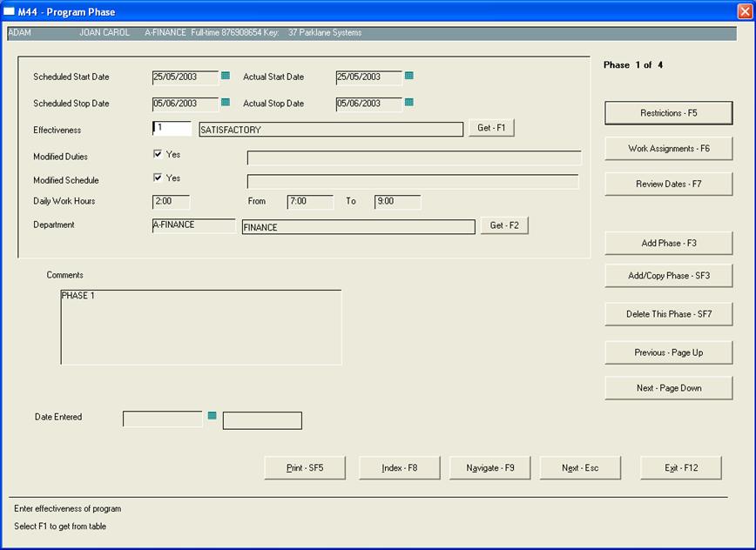
Task: Click the 'Department' label
Action: [x=54, y=225]
